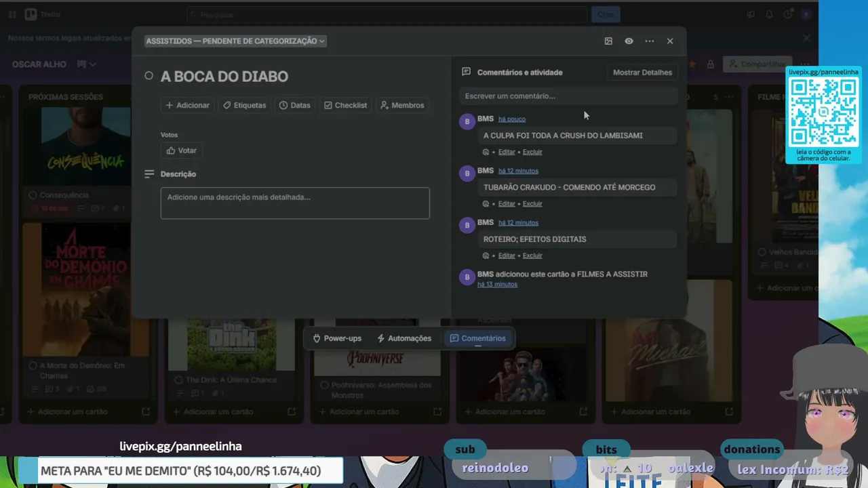Click the user avatar in top bar

pyautogui.click(x=806, y=14)
